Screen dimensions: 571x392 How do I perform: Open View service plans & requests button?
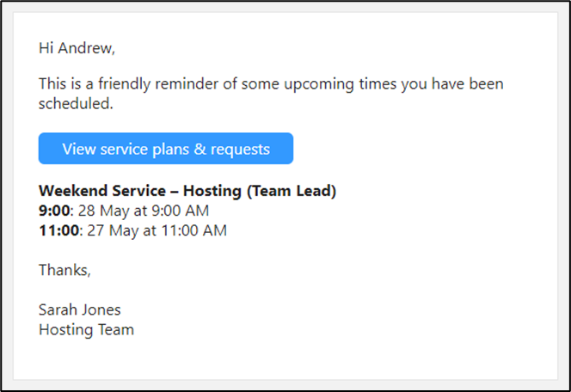[x=166, y=149]
